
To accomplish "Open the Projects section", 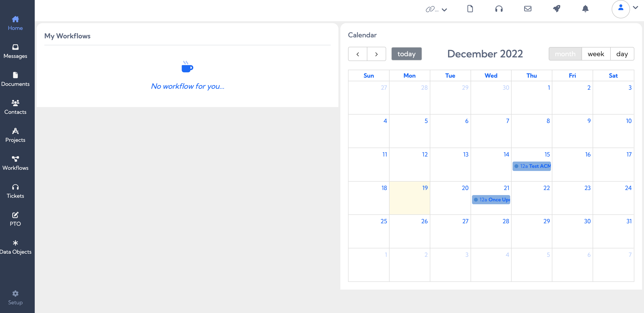I will tap(15, 135).
